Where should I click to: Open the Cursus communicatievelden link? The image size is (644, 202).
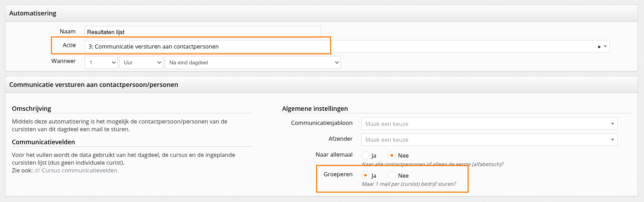79,170
